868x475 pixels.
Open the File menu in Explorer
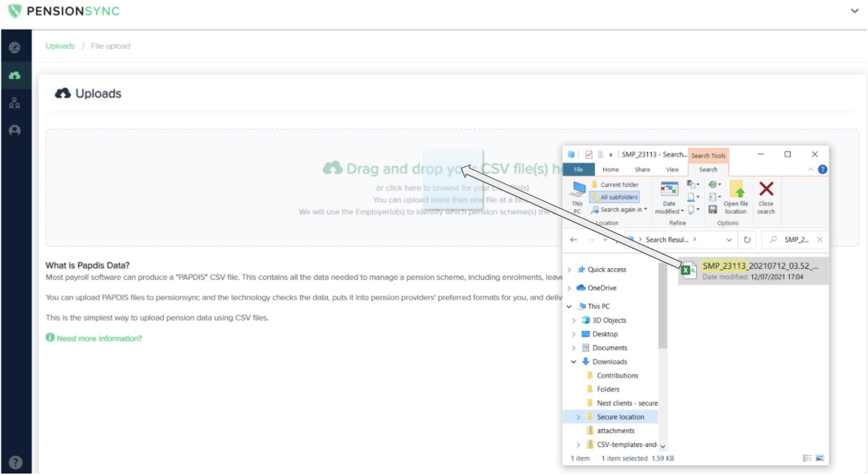point(579,169)
